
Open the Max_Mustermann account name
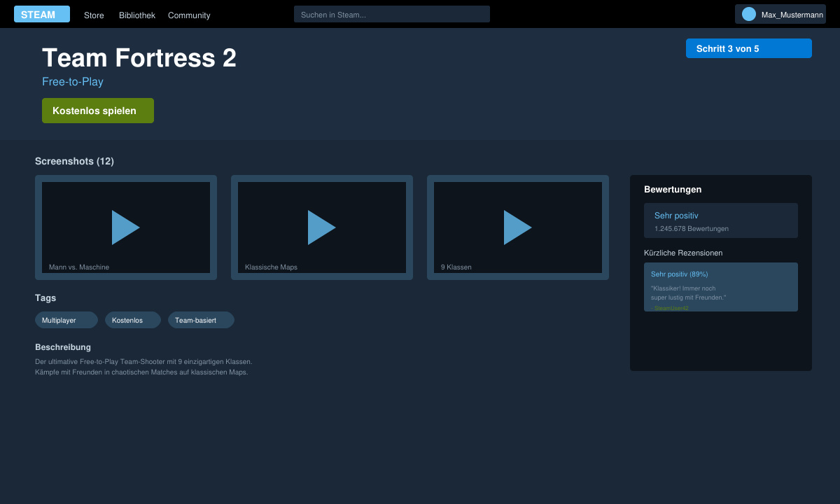792,15
